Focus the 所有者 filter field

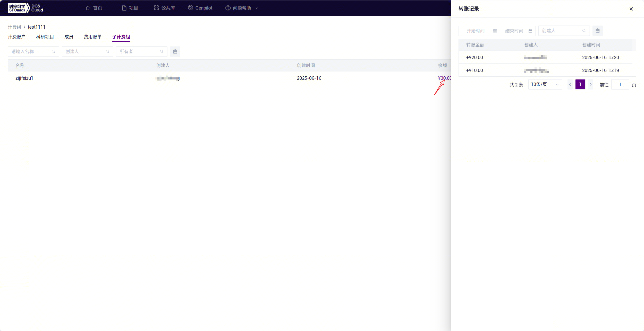pyautogui.click(x=142, y=52)
